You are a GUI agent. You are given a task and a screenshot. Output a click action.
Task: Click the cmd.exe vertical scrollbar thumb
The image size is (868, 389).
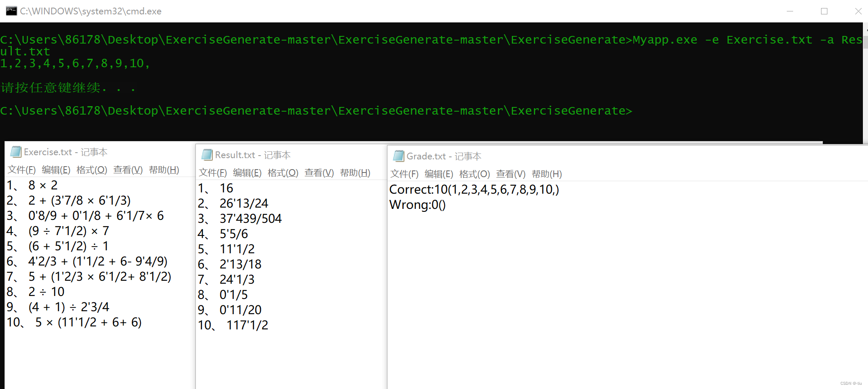pos(865,42)
